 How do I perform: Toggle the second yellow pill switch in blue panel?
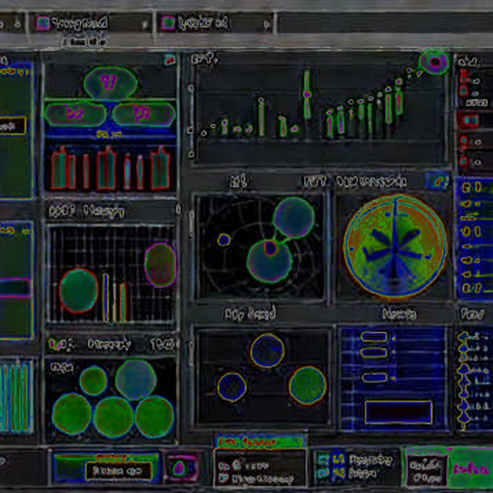coord(374,352)
